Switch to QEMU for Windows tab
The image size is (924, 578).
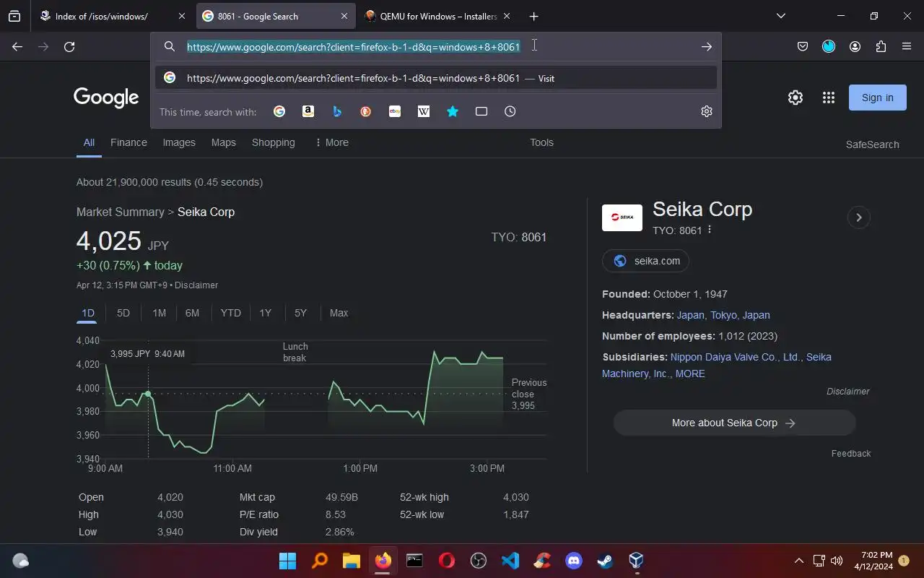point(438,16)
